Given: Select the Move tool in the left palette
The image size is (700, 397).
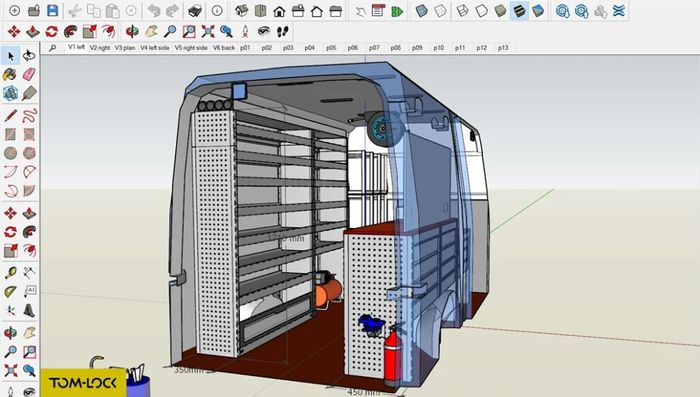Looking at the screenshot, I should [x=10, y=213].
